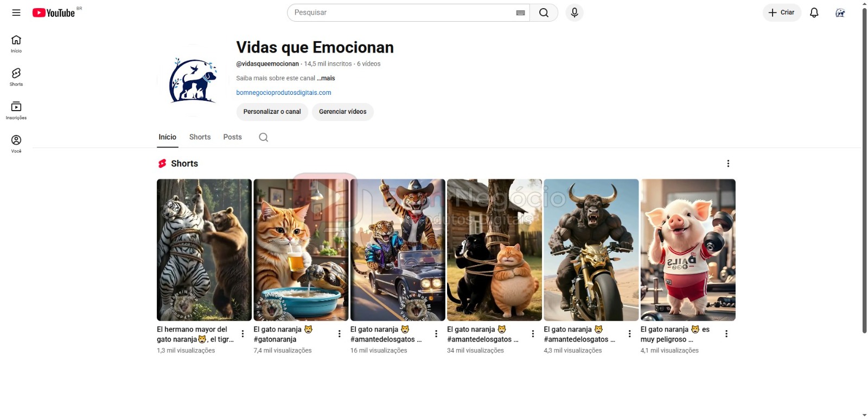Open account avatar menu
This screenshot has height=419, width=868.
click(x=840, y=12)
